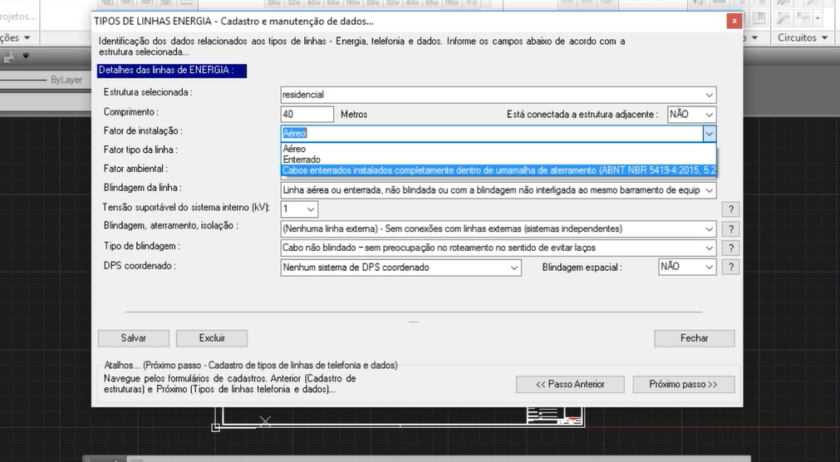The image size is (840, 462).
Task: Click the Excluir button
Action: coord(211,338)
